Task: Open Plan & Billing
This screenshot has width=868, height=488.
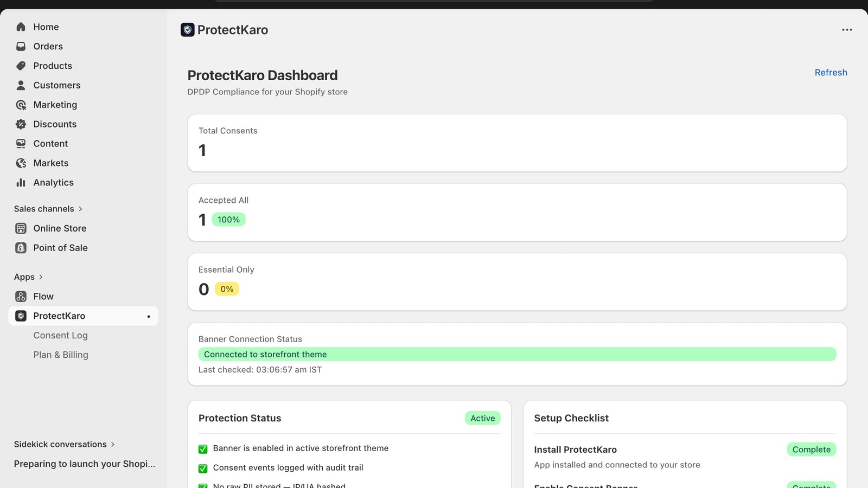Action: [x=61, y=355]
